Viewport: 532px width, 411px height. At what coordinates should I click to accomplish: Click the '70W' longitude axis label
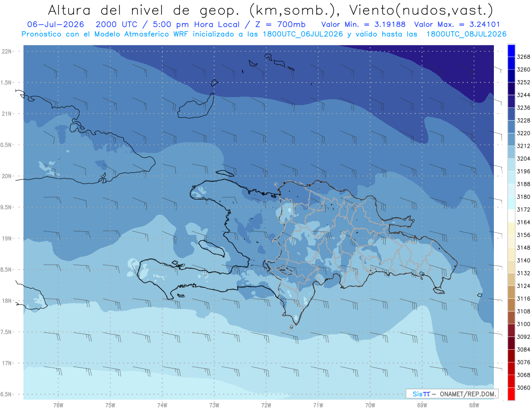click(370, 405)
